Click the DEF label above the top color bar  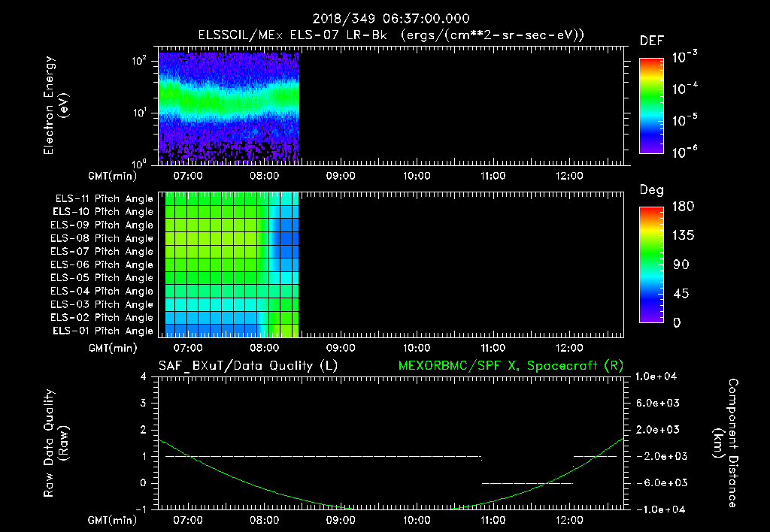652,41
